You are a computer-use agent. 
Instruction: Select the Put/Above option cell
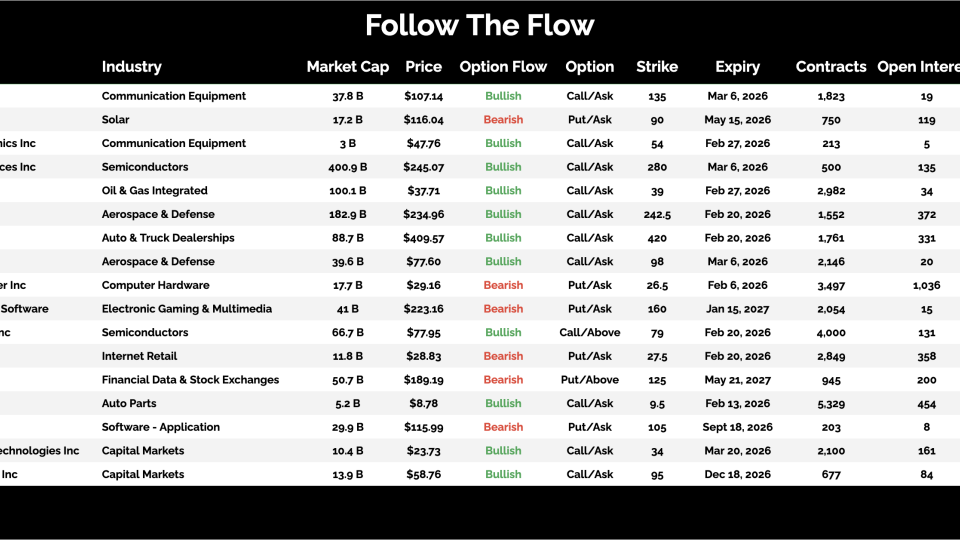tap(589, 380)
